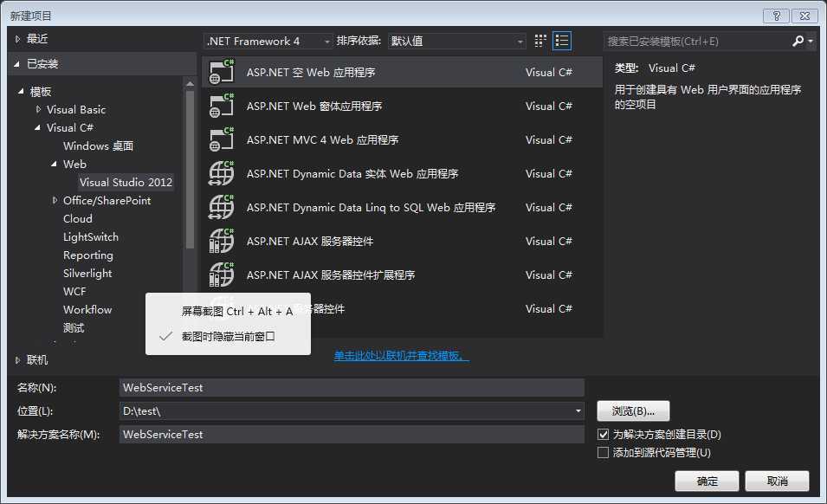827x504 pixels.
Task: Switch to small icons view
Action: tap(540, 41)
